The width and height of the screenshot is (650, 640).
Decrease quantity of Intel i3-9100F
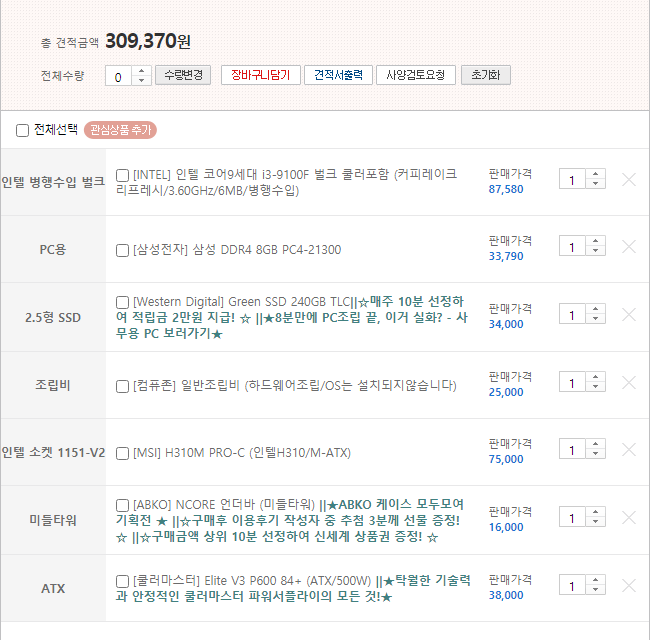596,183
